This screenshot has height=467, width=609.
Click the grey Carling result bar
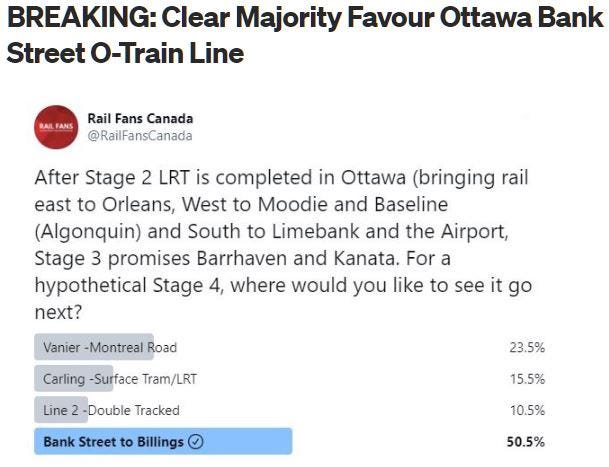[74, 378]
